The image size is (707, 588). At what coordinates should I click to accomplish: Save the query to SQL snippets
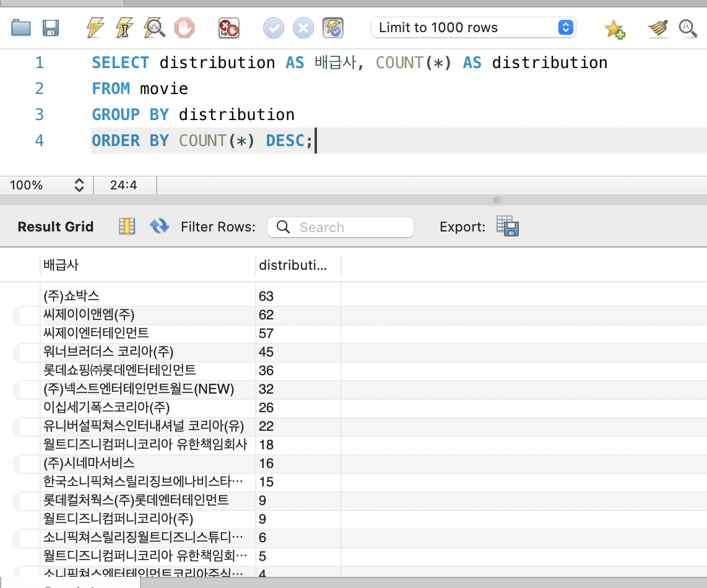[x=615, y=28]
